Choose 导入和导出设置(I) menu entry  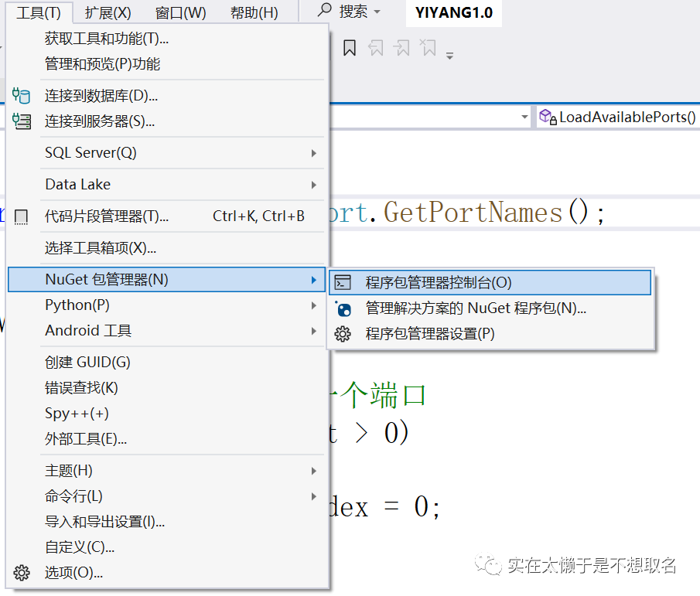coord(104,522)
